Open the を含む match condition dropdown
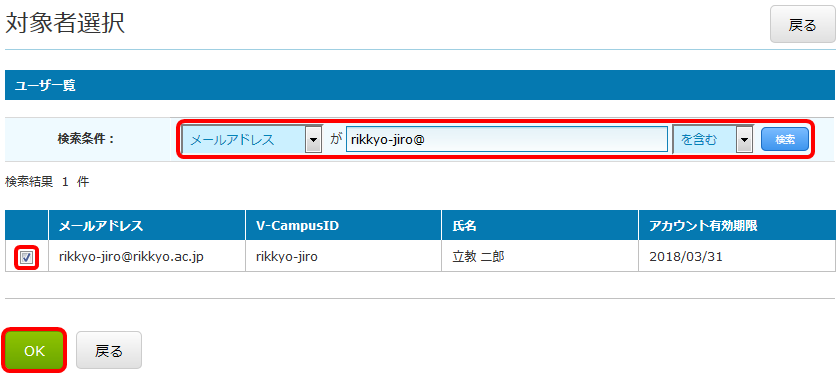 click(713, 140)
